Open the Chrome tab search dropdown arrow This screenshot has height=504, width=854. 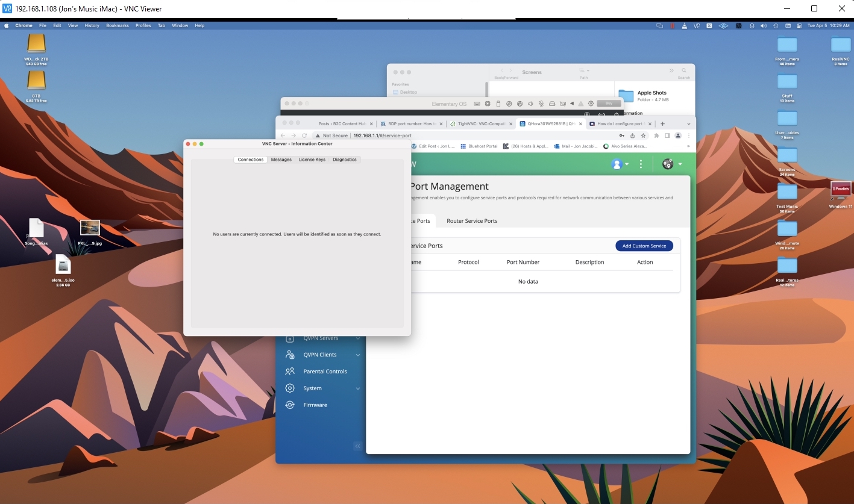(x=689, y=123)
